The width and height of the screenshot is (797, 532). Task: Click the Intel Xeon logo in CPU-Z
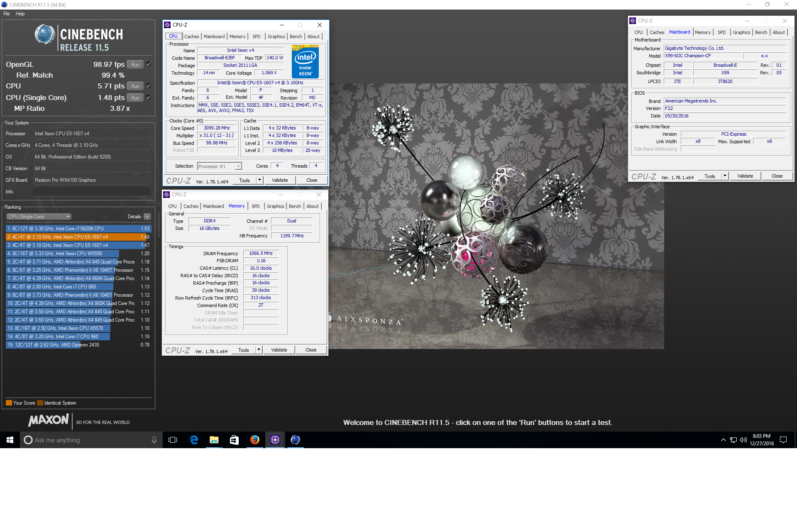click(305, 62)
